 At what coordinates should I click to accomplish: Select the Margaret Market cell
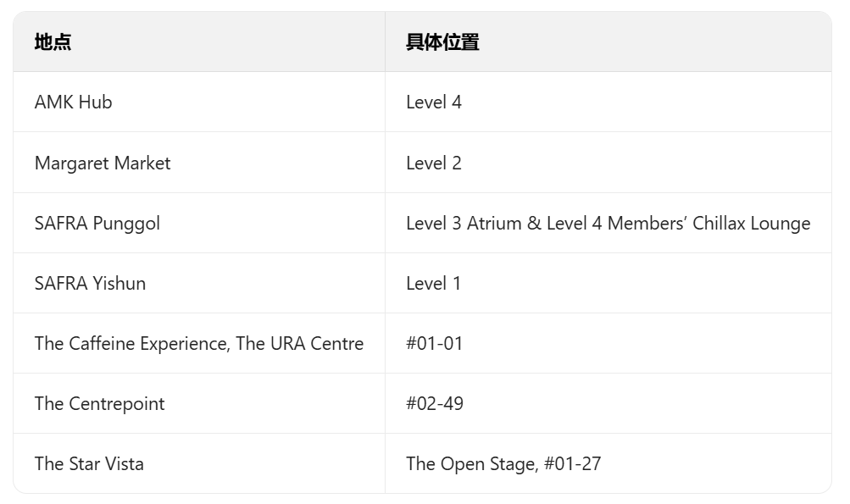tap(103, 163)
